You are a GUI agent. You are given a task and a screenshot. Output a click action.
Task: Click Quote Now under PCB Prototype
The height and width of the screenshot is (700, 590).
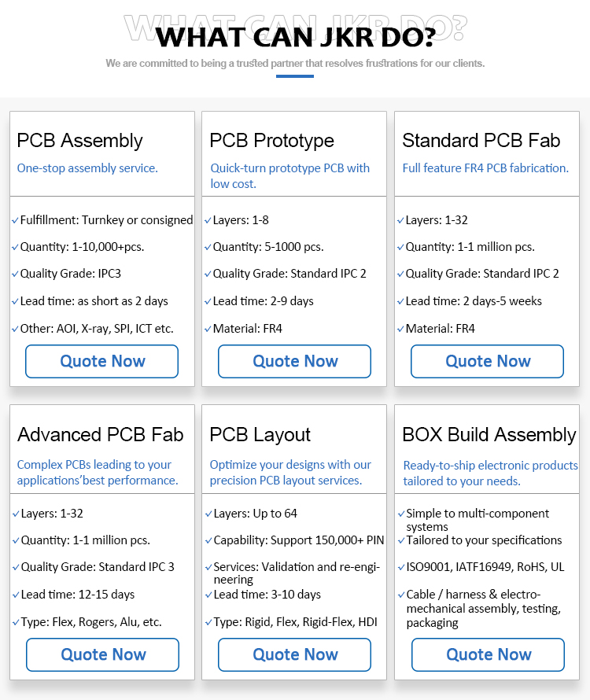tap(294, 361)
